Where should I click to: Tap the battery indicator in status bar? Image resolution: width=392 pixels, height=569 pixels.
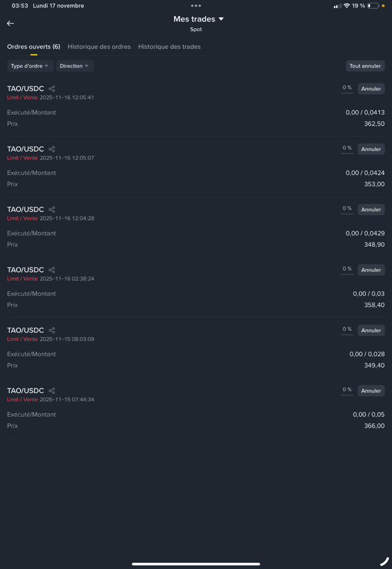pos(373,6)
